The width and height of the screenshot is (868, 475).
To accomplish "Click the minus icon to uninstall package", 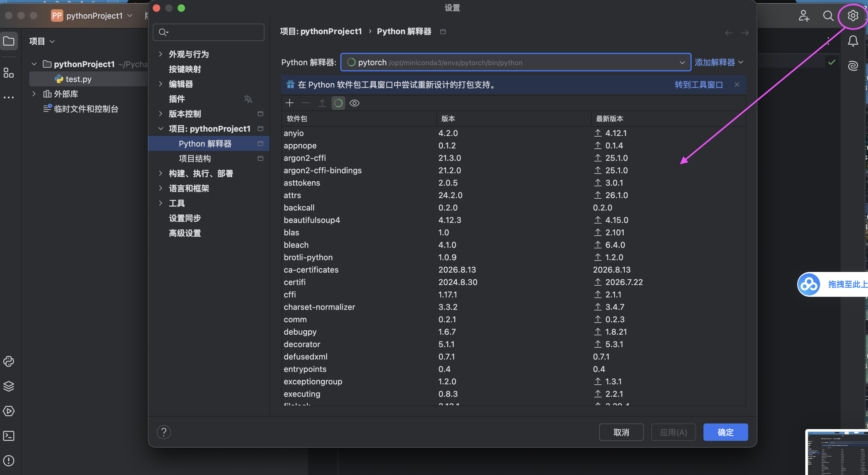I will [305, 103].
